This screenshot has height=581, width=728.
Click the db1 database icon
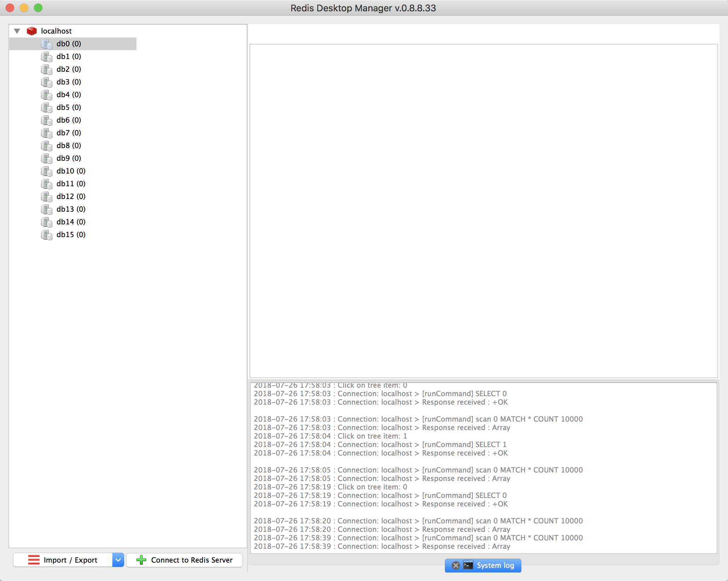click(x=47, y=57)
